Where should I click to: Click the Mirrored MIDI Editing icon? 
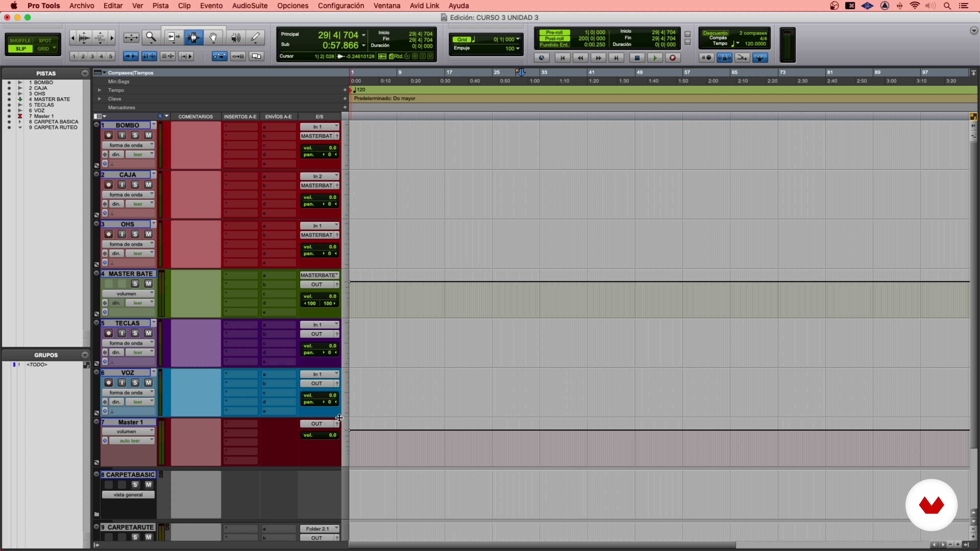pos(238,56)
